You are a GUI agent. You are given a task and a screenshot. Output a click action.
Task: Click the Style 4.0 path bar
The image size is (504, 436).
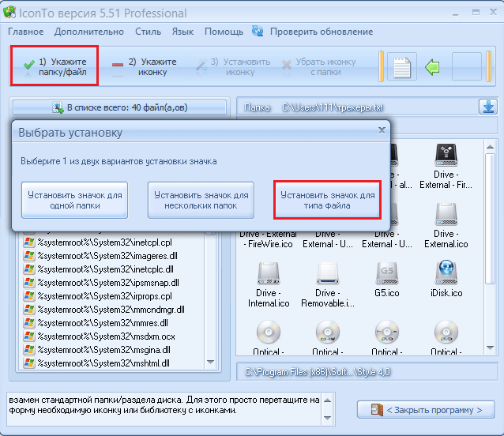click(367, 372)
